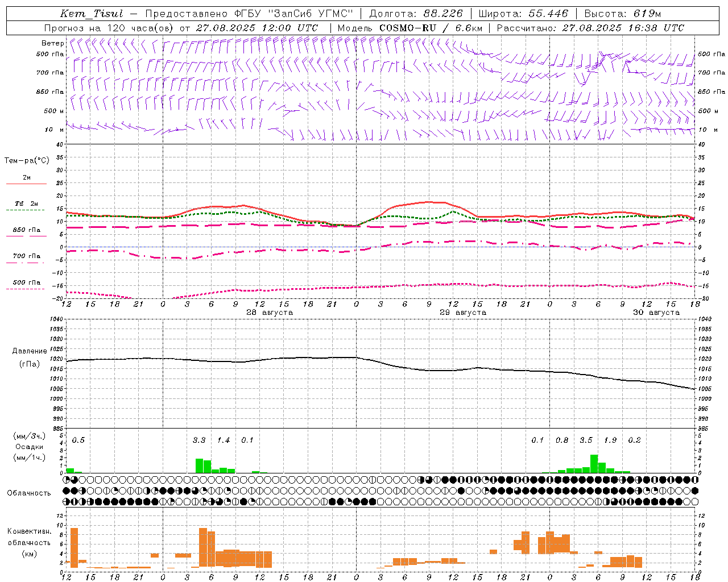The height and width of the screenshot is (582, 728).
Task: Click the Давление pressure panel label
Action: pyautogui.click(x=30, y=351)
